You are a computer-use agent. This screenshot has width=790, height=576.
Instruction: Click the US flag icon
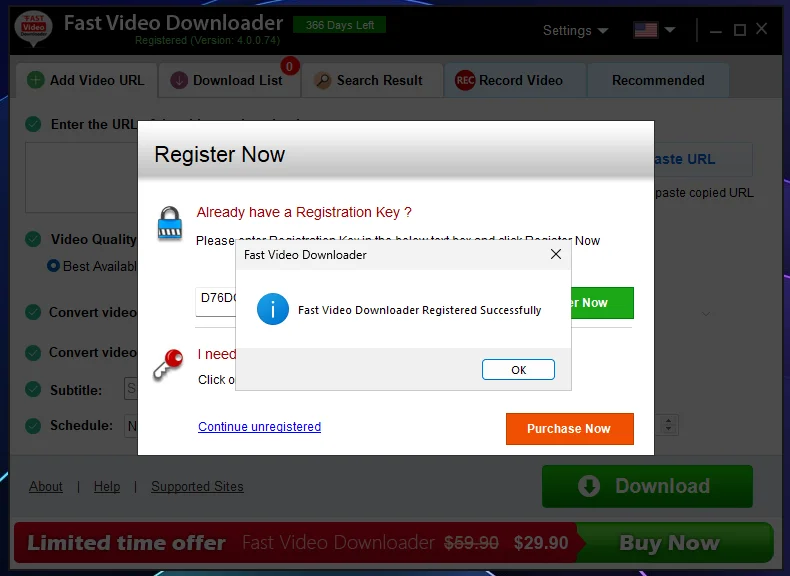click(x=645, y=30)
